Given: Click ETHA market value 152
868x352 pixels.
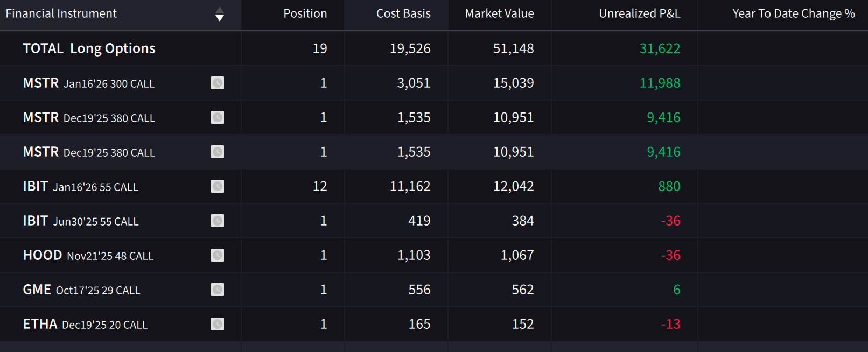Looking at the screenshot, I should coord(523,324).
